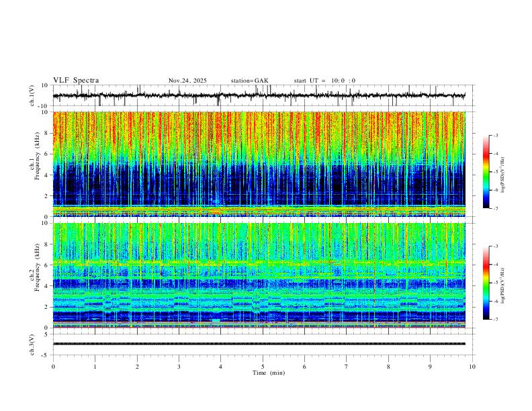Click time axis tick label "6"
The height and width of the screenshot is (411, 532).
[x=305, y=367]
